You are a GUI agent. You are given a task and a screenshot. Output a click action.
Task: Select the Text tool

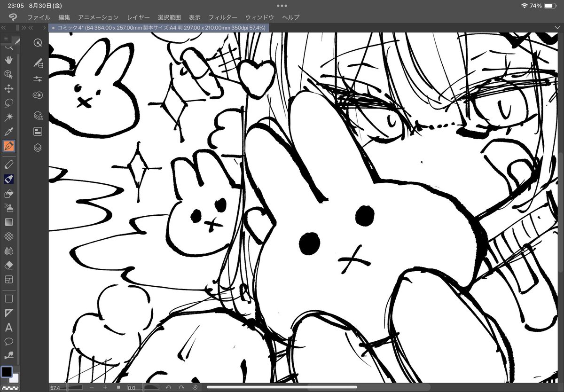pyautogui.click(x=8, y=327)
